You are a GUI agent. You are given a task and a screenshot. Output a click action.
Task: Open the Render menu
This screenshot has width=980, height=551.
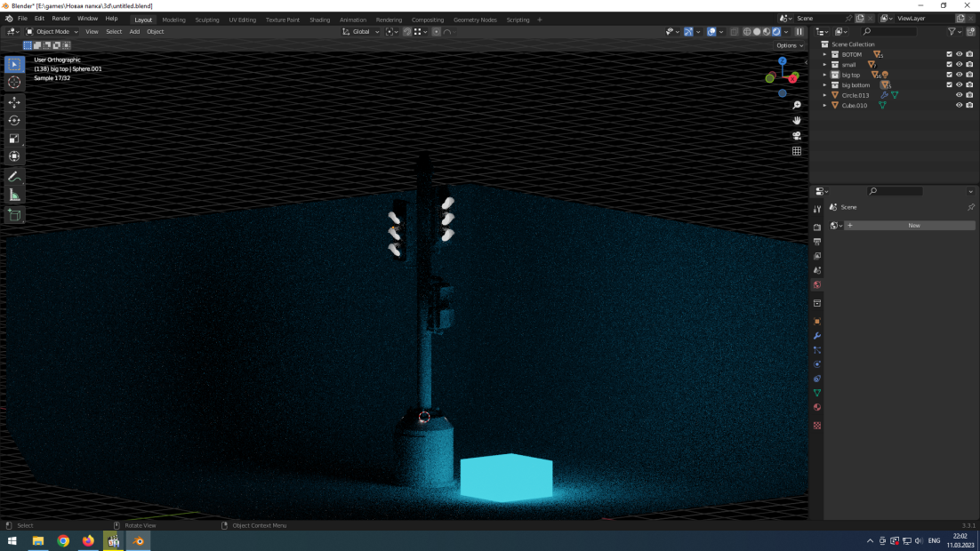(x=60, y=19)
